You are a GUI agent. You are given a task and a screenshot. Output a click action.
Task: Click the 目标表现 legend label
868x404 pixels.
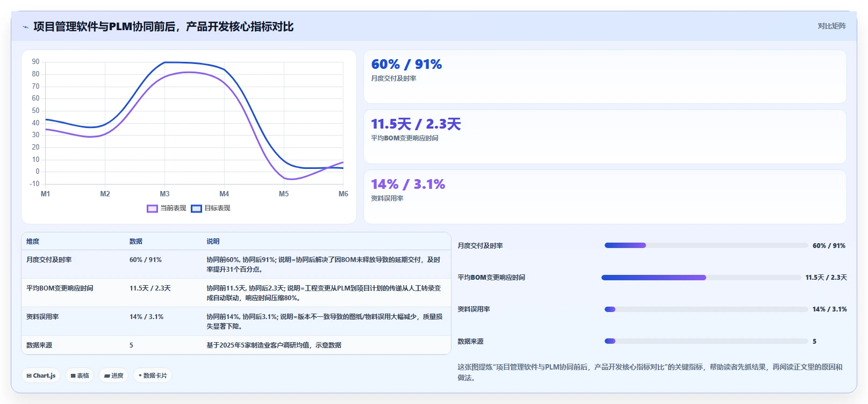click(217, 208)
